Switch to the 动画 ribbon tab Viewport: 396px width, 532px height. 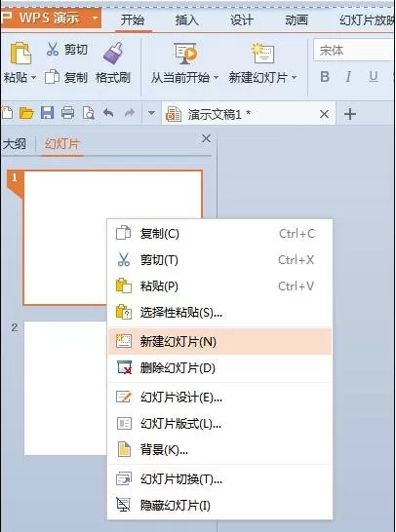[297, 20]
